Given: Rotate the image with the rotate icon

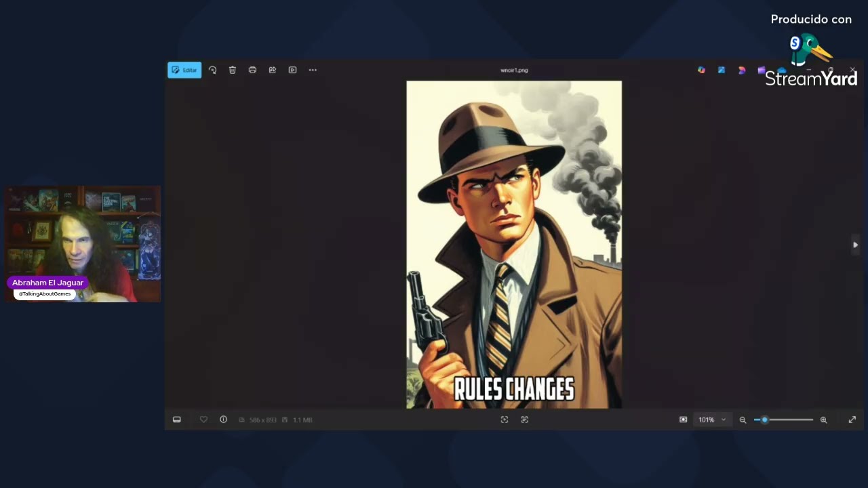Looking at the screenshot, I should point(212,70).
